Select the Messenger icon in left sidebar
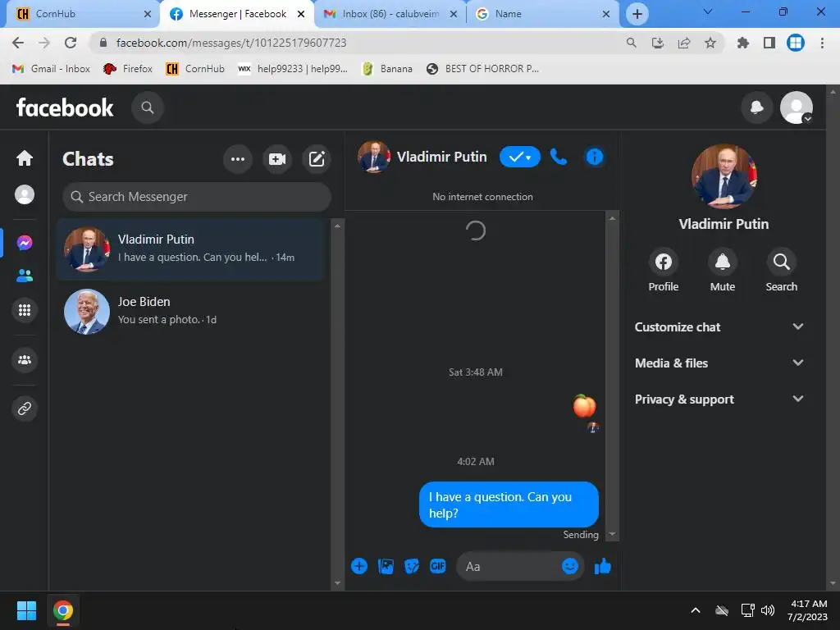This screenshot has height=630, width=840. coord(25,243)
